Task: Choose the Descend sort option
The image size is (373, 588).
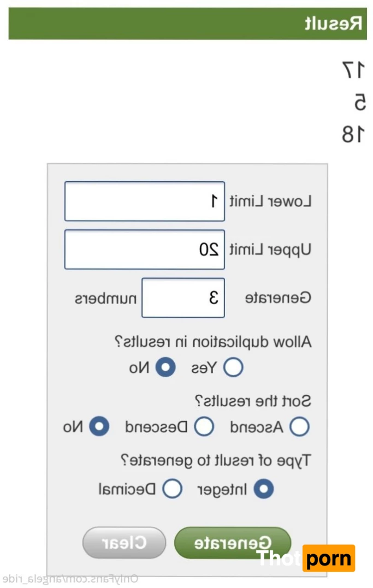Action: coord(204,427)
